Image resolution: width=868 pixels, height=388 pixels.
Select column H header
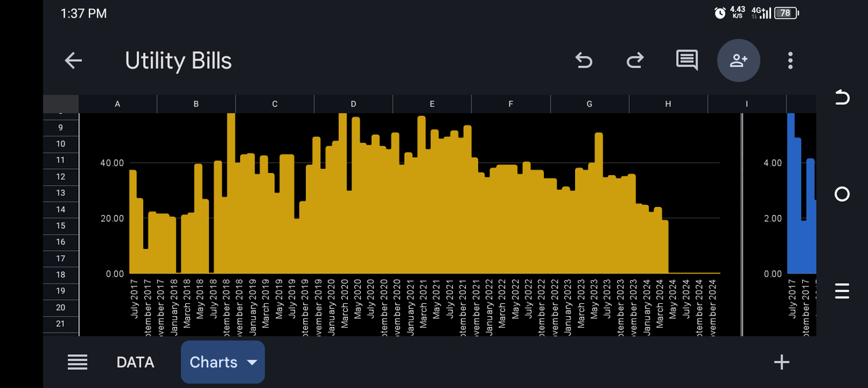point(669,104)
